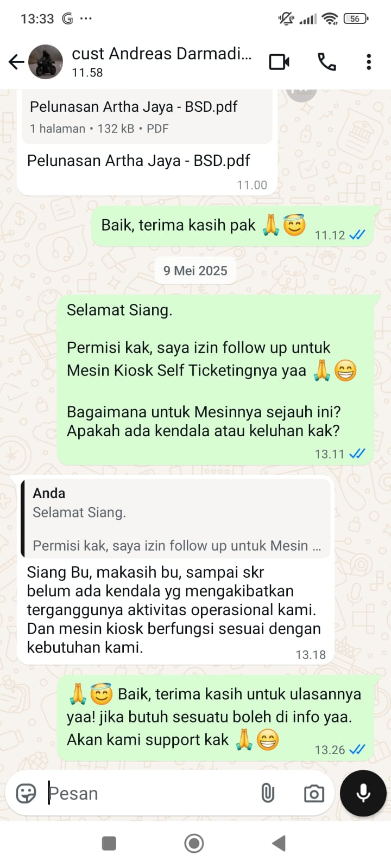Start a video call with Andreas
The image size is (391, 868).
click(279, 62)
